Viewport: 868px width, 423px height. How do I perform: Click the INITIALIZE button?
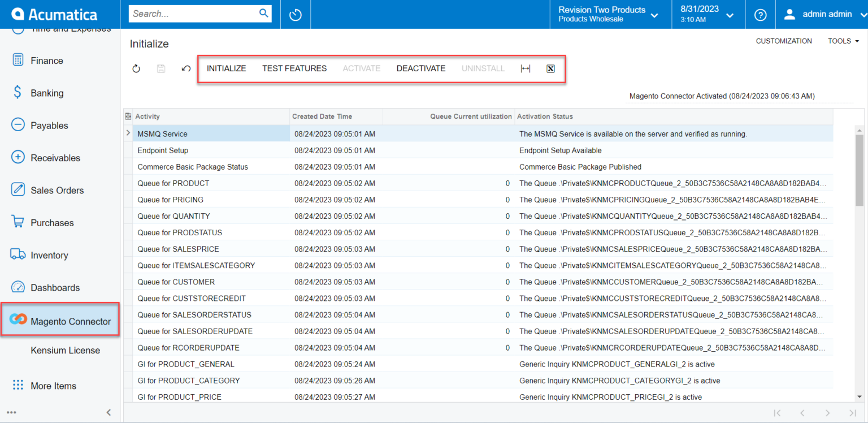coord(226,68)
